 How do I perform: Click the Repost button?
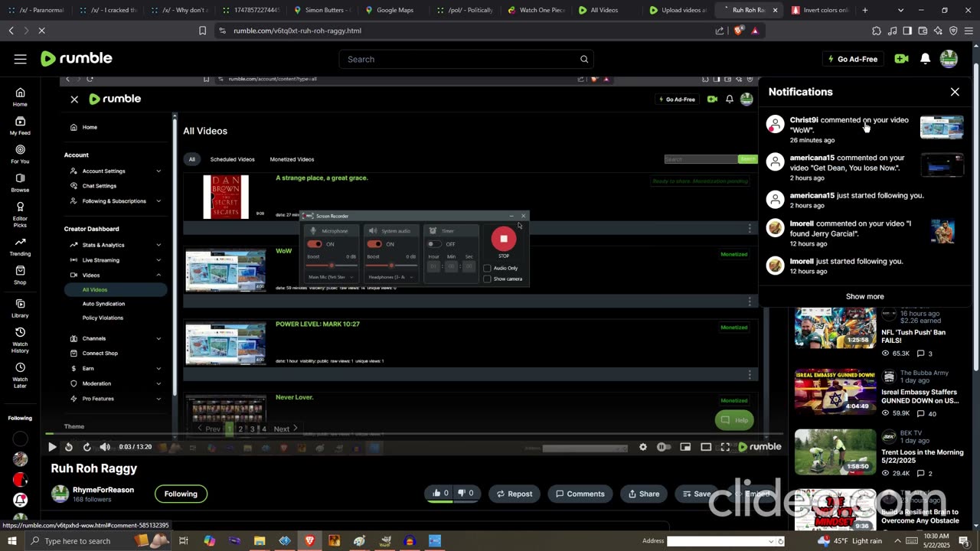click(514, 494)
